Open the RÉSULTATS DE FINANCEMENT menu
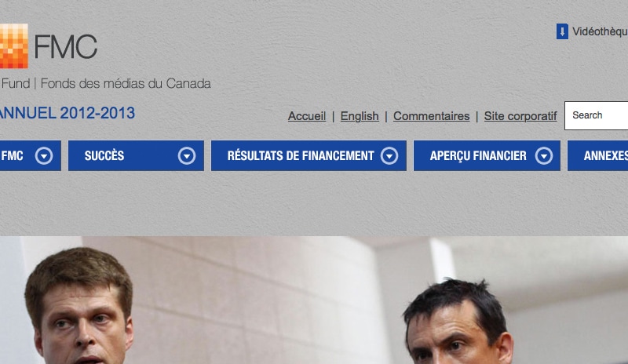 point(309,156)
